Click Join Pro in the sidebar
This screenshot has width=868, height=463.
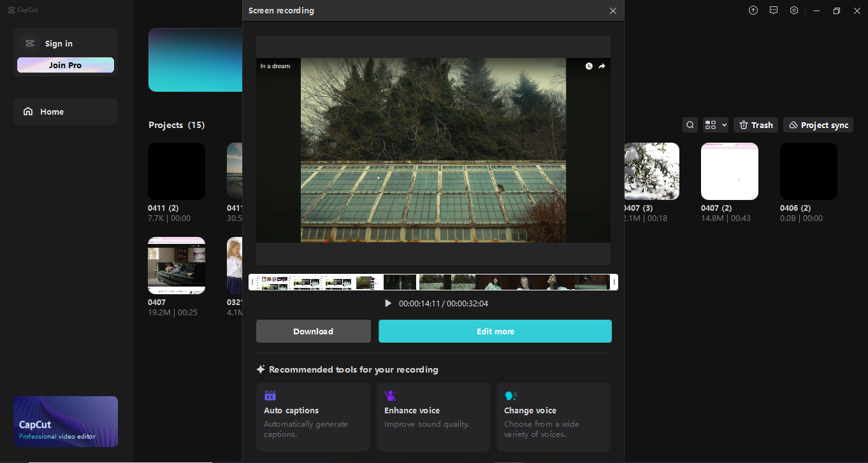click(x=65, y=64)
